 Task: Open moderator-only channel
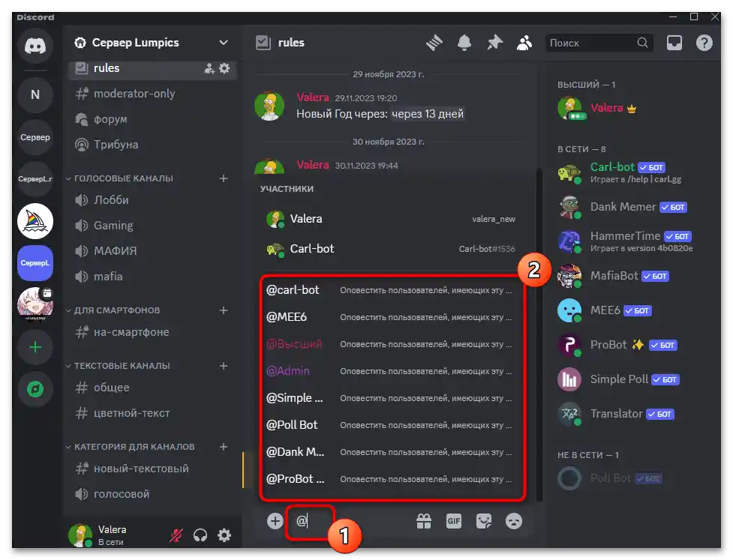pyautogui.click(x=153, y=94)
